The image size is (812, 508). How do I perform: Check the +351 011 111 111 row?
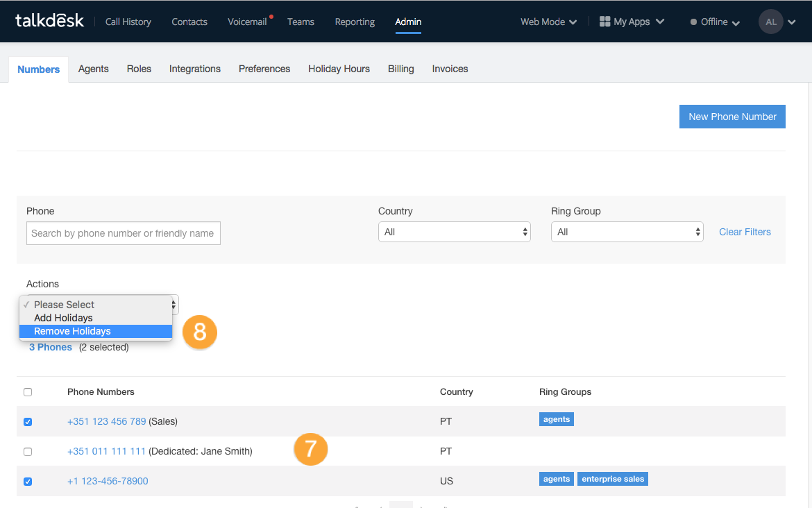[28, 452]
